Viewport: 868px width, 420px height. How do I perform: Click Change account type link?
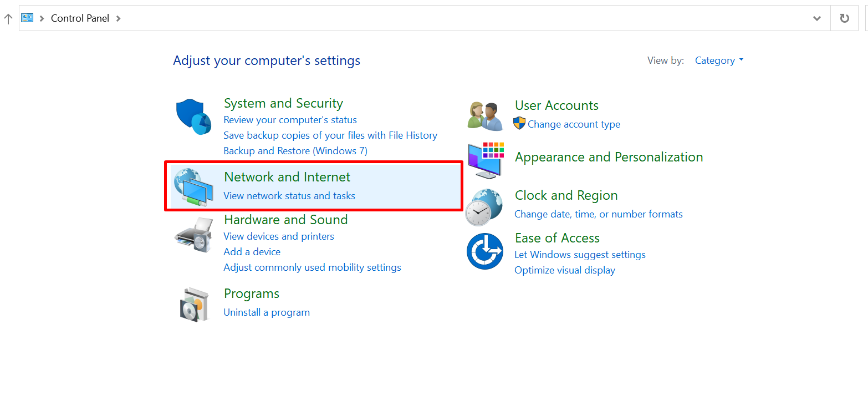click(x=574, y=124)
